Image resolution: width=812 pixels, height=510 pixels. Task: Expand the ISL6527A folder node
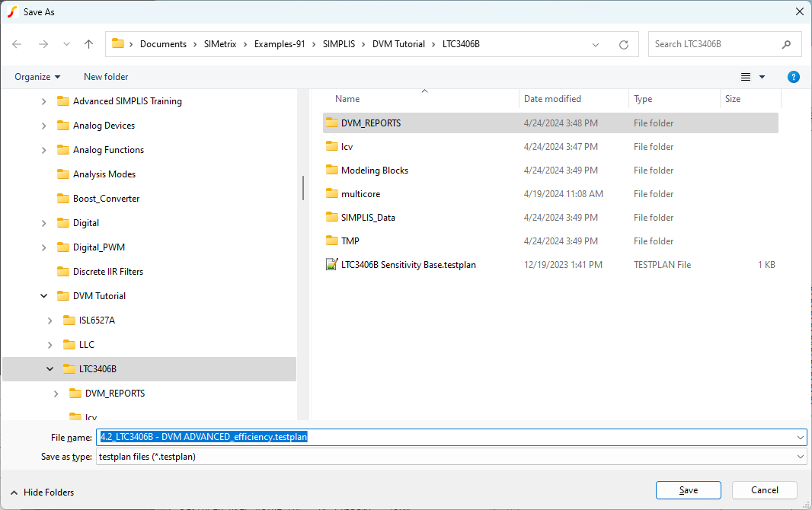(50, 320)
